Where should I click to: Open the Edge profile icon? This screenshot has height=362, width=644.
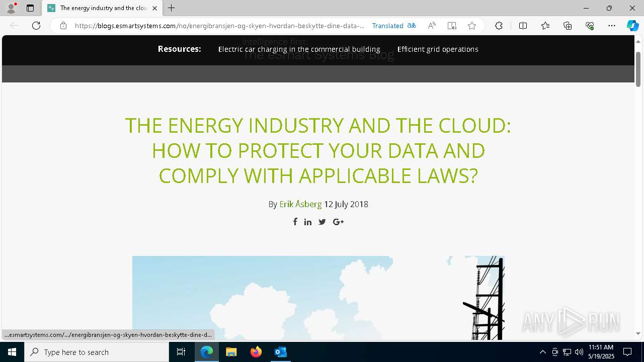11,8
